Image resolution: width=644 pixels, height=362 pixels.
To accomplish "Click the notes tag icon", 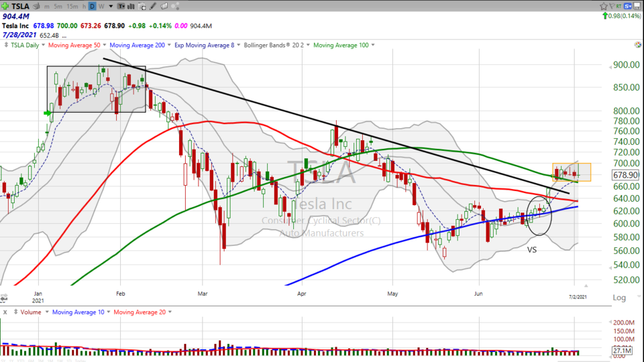I will click(164, 6).
